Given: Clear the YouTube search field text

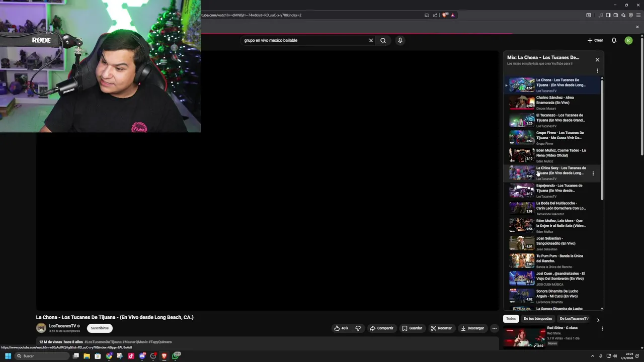Looking at the screenshot, I should (x=371, y=40).
